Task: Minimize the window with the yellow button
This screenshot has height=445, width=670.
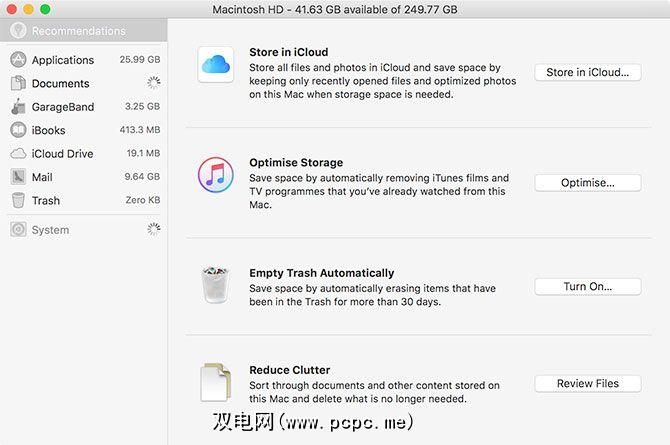Action: pyautogui.click(x=28, y=9)
